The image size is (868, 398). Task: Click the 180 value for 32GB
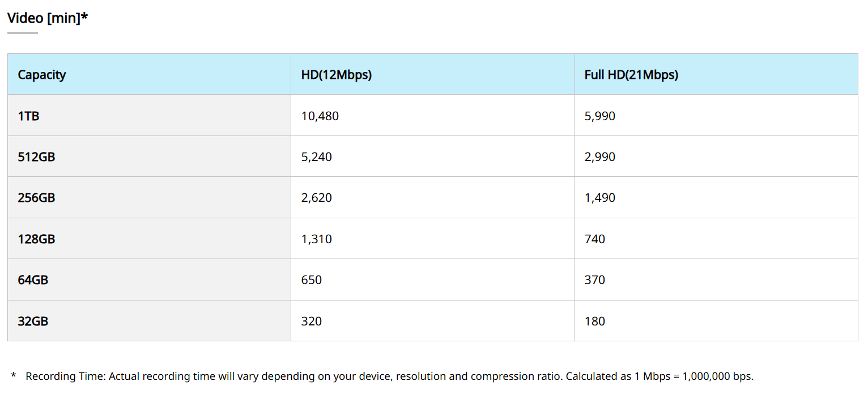point(595,321)
